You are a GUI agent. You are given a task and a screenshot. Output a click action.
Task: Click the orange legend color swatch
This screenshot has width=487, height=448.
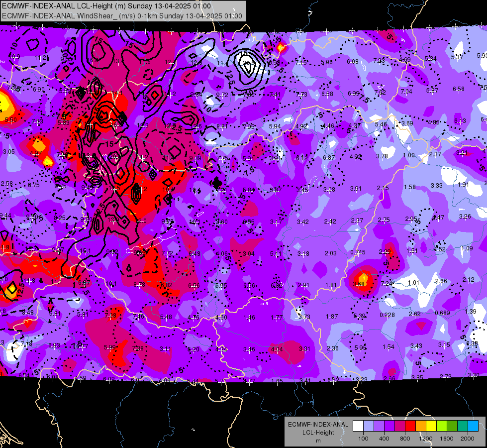pyautogui.click(x=421, y=426)
